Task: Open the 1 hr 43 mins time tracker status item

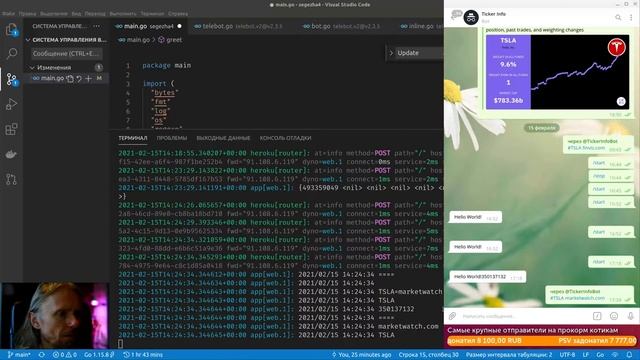Action: (143, 355)
